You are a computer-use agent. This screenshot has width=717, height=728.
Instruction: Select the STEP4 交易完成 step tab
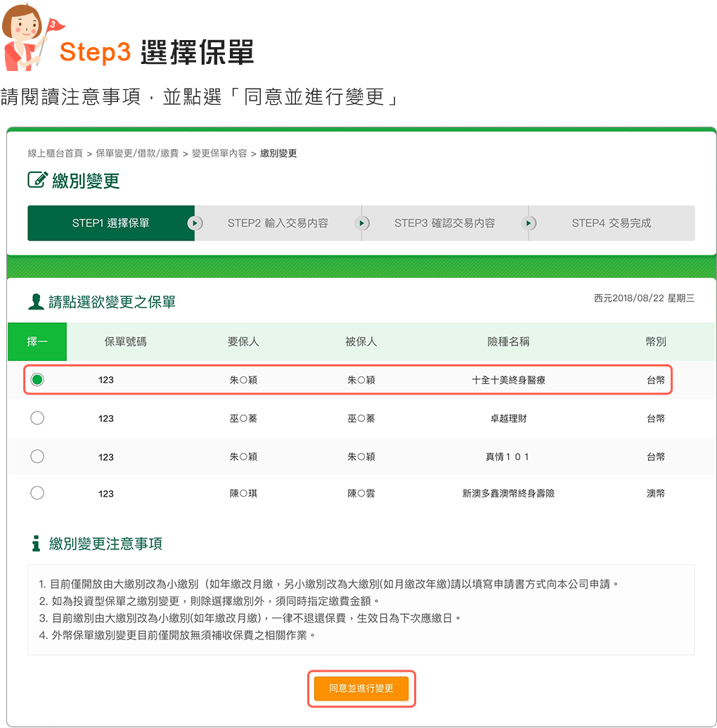click(x=612, y=223)
